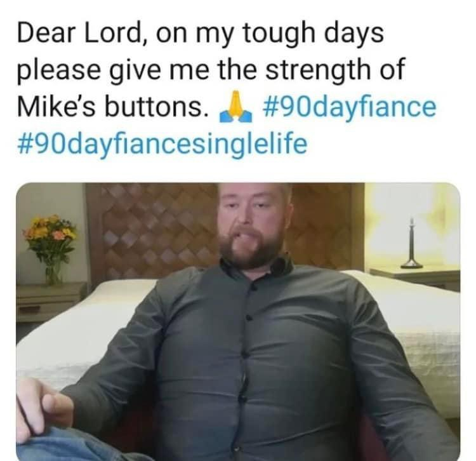Click the glass vase under the flowers
Screen dimensions: 476x461
click(x=53, y=273)
